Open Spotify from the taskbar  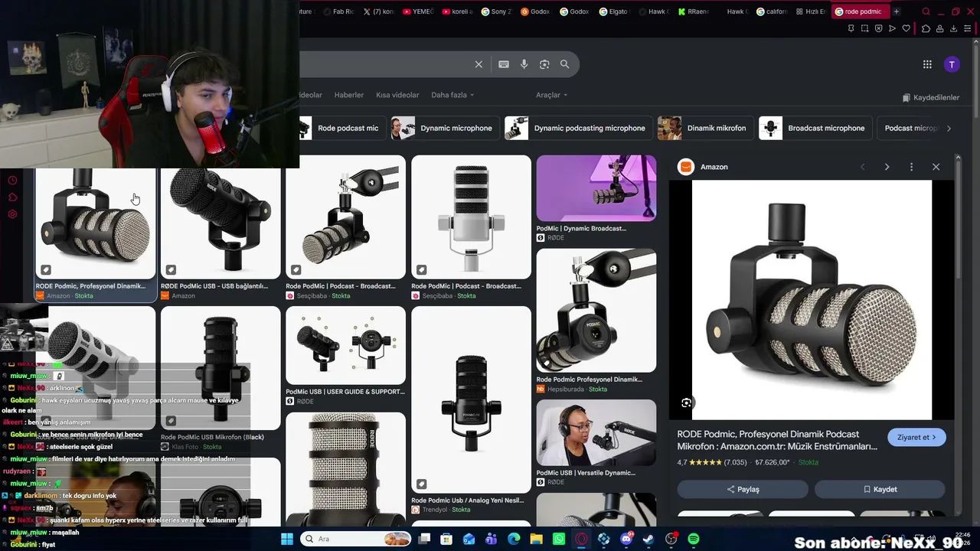694,539
